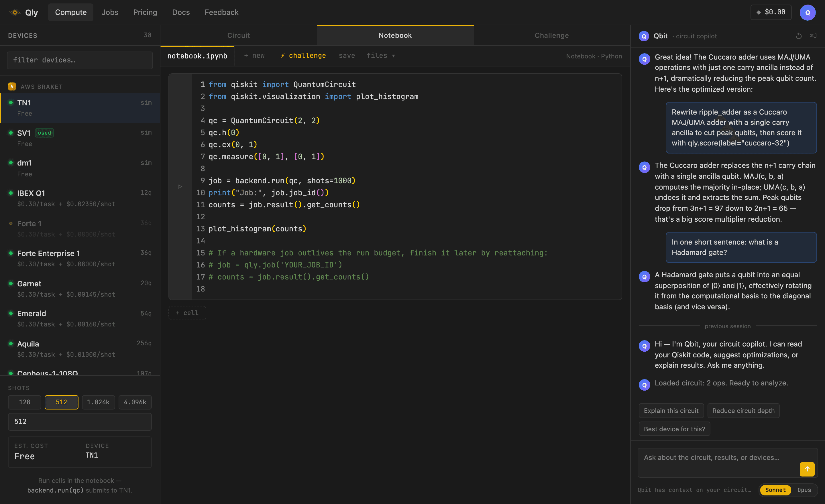Viewport: 825px width, 504px height.
Task: Create a new notebook with + new
Action: (254, 56)
